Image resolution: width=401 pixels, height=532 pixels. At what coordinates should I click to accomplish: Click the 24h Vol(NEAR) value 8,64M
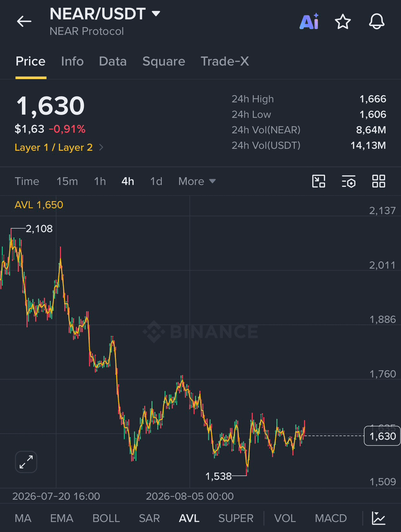[371, 130]
